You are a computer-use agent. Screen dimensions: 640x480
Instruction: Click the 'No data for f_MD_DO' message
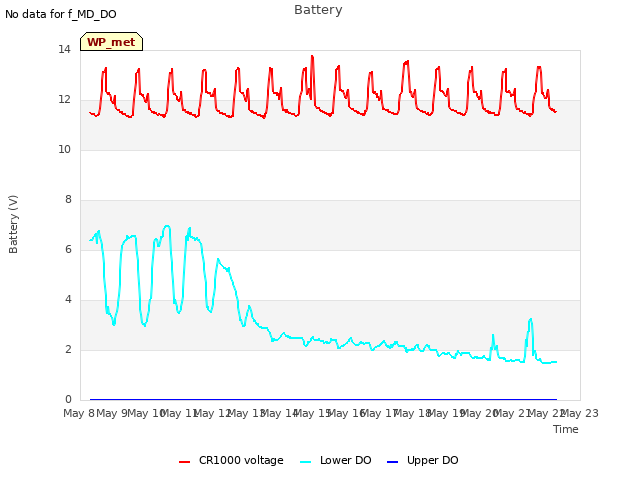point(61,14)
